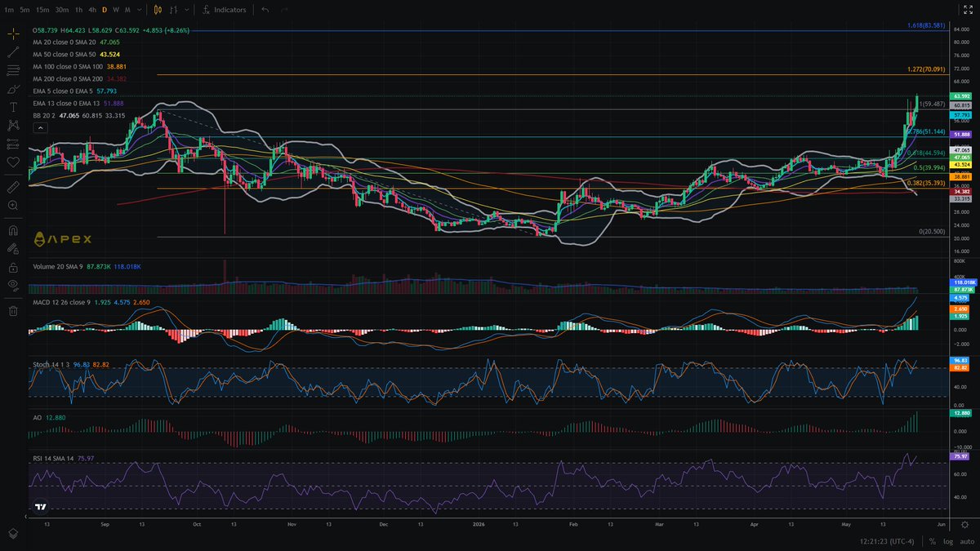The width and height of the screenshot is (980, 551).
Task: Click the 12.880 AO value axis label
Action: tap(960, 414)
